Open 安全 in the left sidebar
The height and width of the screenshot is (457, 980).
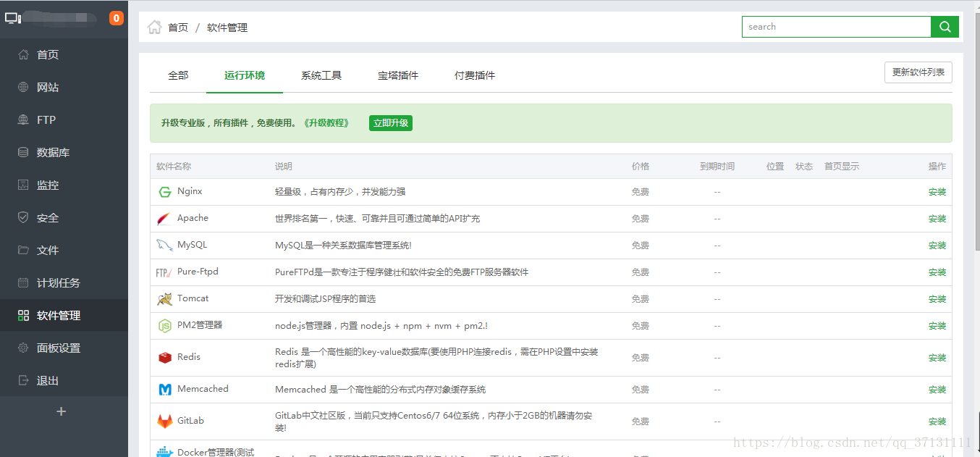pos(64,217)
